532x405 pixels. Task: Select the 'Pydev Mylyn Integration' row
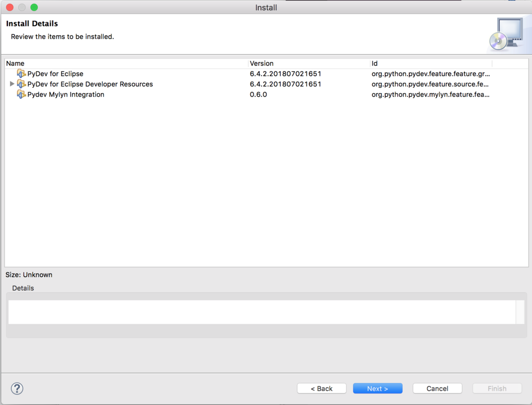pos(267,95)
